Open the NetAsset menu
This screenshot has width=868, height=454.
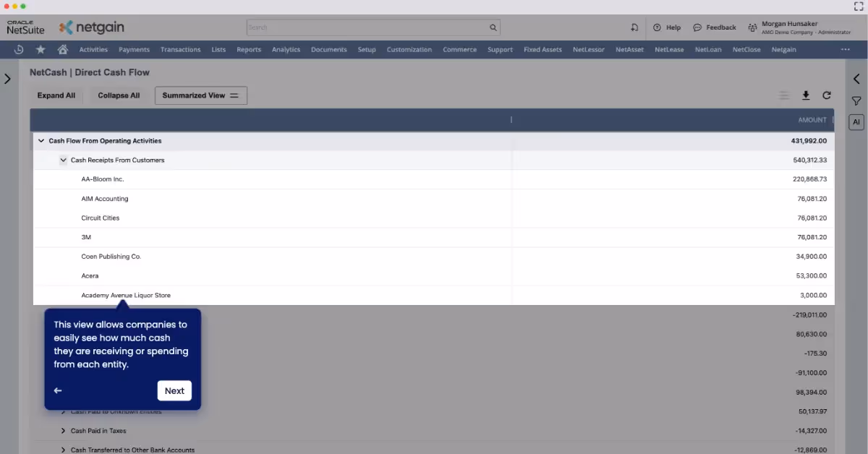(629, 49)
